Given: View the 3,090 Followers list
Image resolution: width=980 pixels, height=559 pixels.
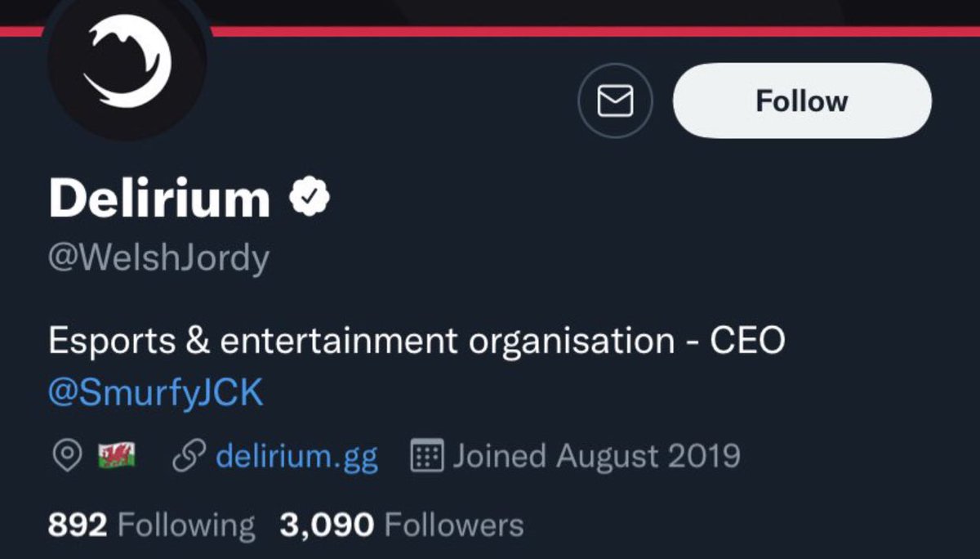Looking at the screenshot, I should 401,525.
